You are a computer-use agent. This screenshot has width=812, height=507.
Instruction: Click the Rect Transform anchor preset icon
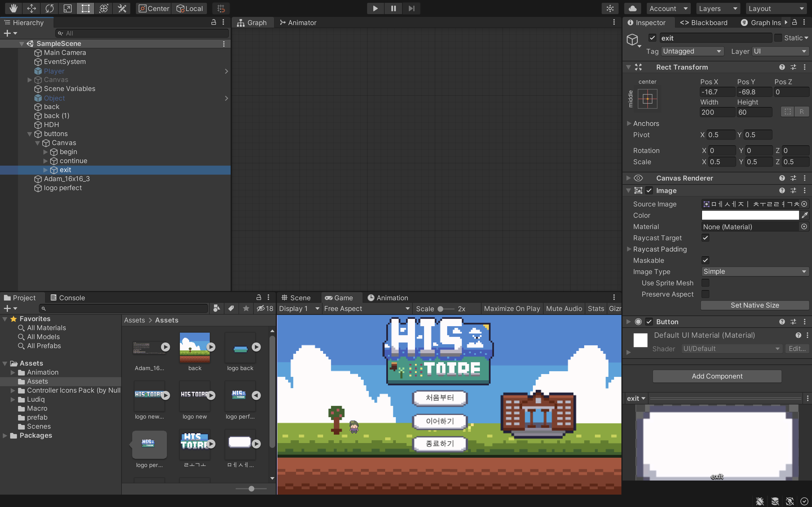point(647,99)
